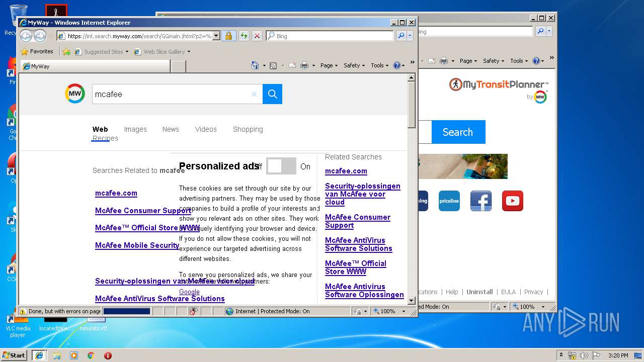Click Add to Favorites Bar star icon
The height and width of the screenshot is (362, 644).
click(x=66, y=51)
